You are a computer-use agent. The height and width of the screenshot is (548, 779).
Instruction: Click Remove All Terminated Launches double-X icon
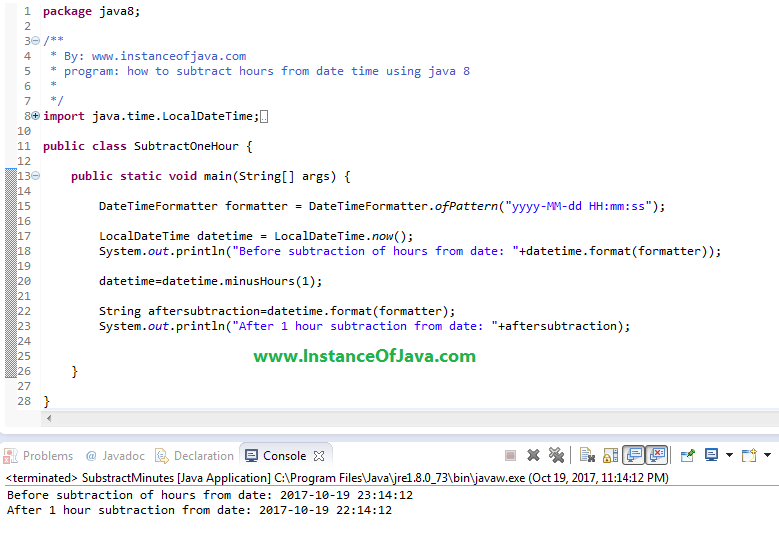[556, 455]
